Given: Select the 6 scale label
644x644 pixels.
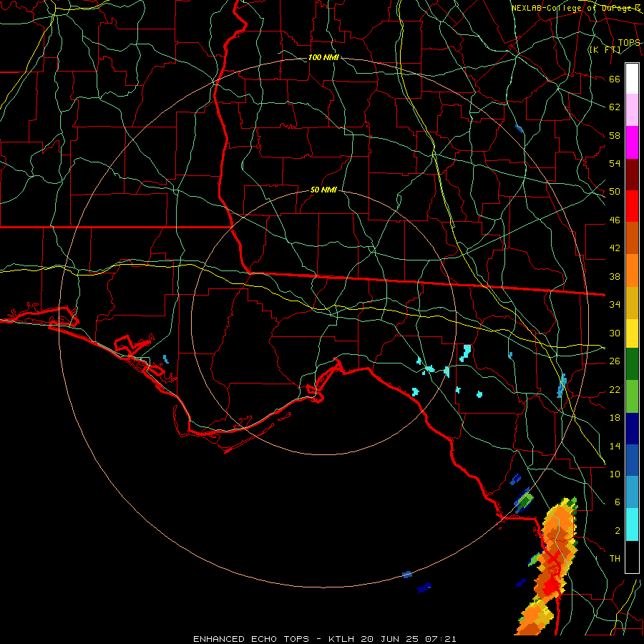Looking at the screenshot, I should (x=618, y=502).
